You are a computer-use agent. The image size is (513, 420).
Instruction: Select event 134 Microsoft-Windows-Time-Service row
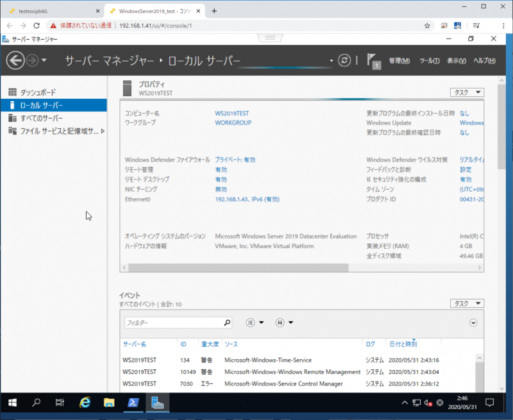click(298, 360)
